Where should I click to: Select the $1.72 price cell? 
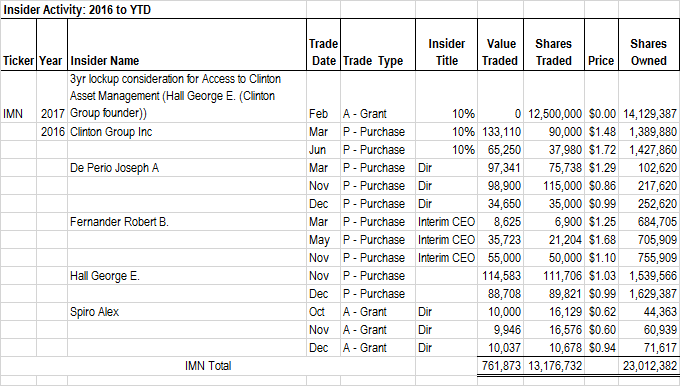click(x=601, y=150)
